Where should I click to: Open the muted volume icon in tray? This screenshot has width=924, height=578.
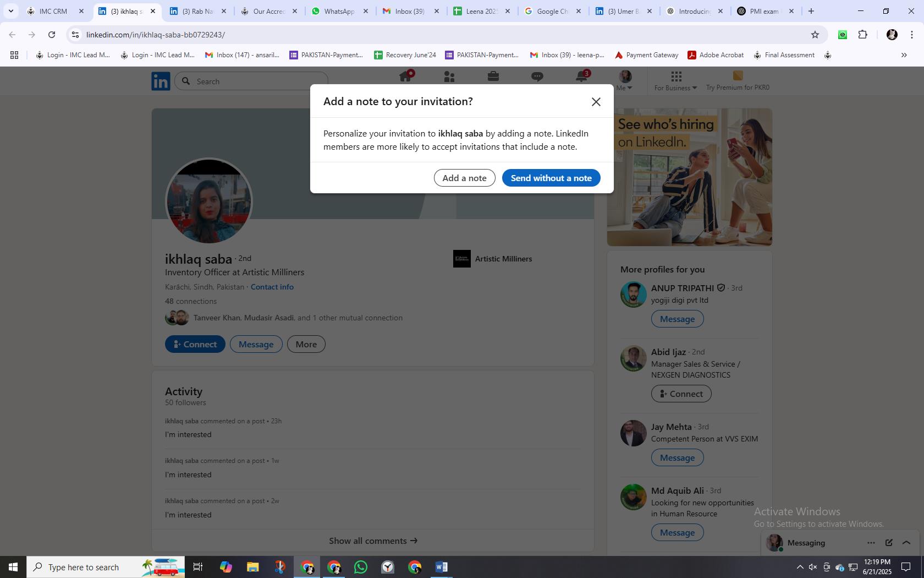(x=813, y=567)
